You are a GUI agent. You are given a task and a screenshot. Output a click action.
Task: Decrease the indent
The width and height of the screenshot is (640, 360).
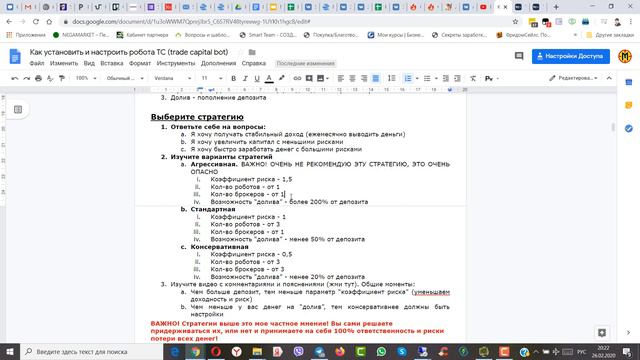(446, 78)
